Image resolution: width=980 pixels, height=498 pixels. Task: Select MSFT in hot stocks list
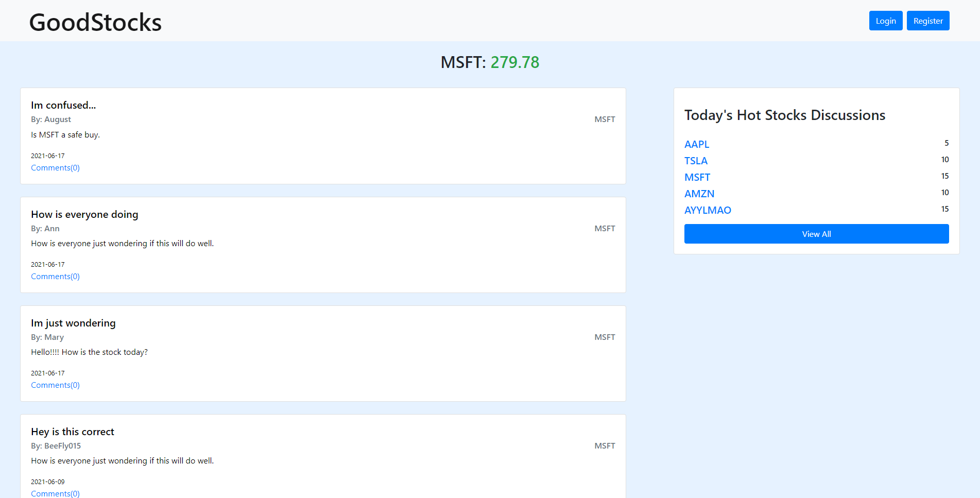[697, 177]
